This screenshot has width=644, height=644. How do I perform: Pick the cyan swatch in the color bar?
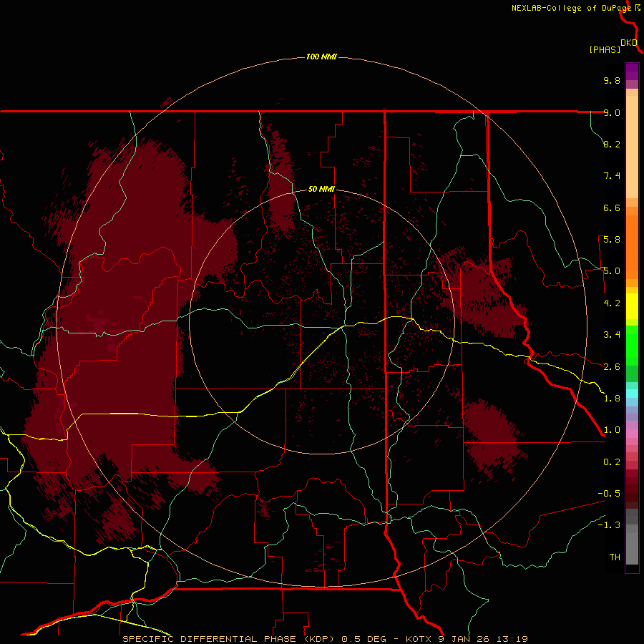click(632, 394)
